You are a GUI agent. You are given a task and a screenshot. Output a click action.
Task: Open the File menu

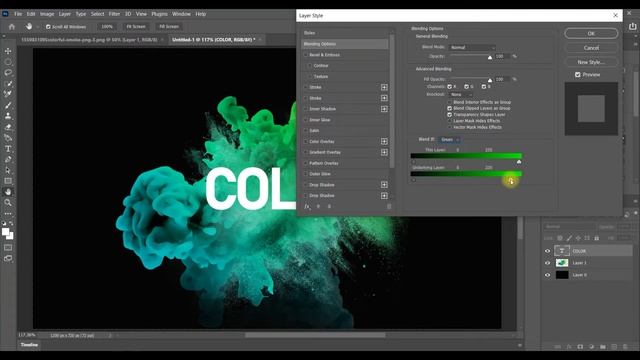[x=18, y=14]
